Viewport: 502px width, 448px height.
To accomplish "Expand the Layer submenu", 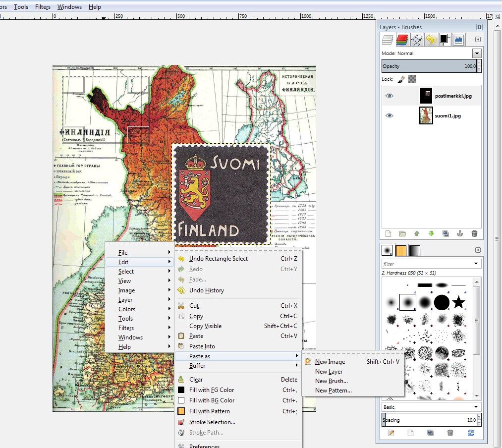I will 140,300.
